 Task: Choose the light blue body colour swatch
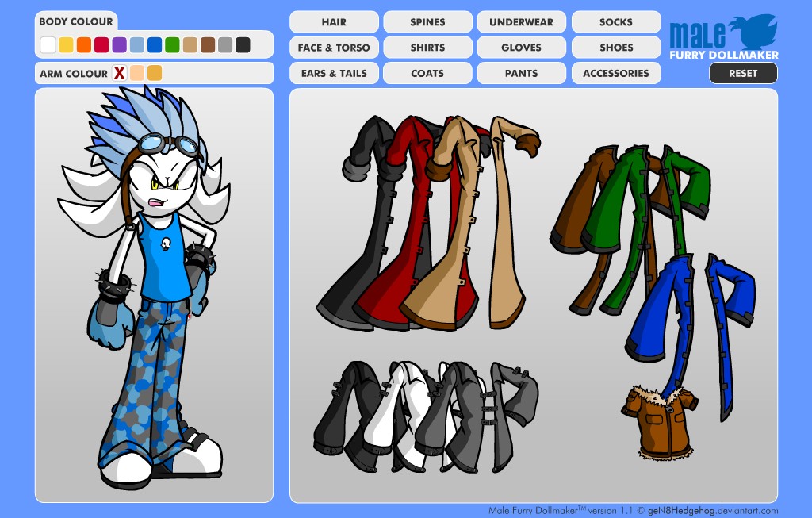tap(136, 45)
